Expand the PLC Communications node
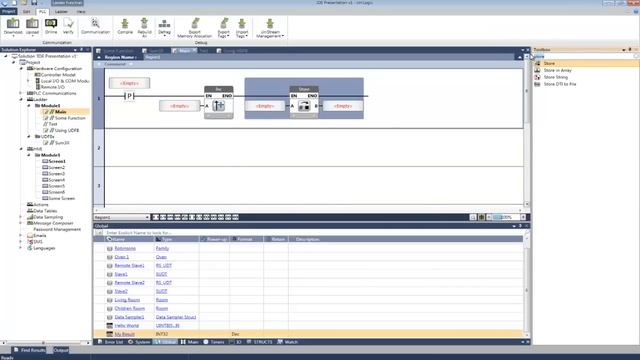Screen dimensions: 640x360 21,93
